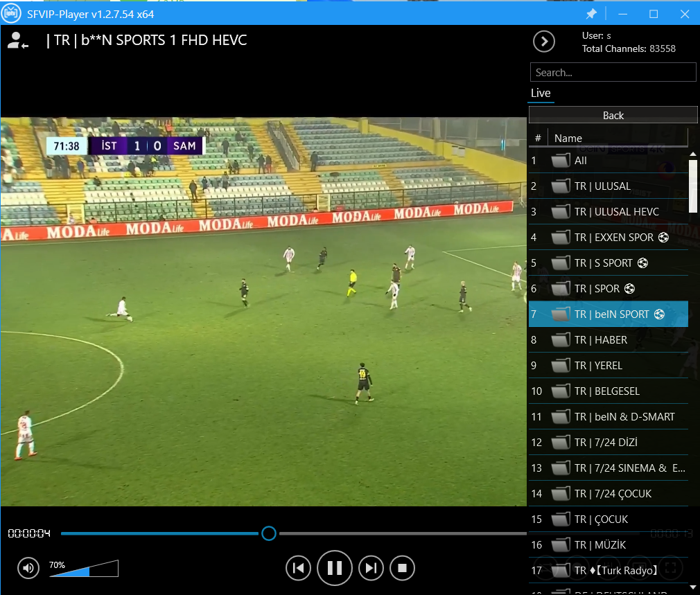Select the TR | 7/24 ÇOCUK category
The image size is (700, 595).
(608, 494)
